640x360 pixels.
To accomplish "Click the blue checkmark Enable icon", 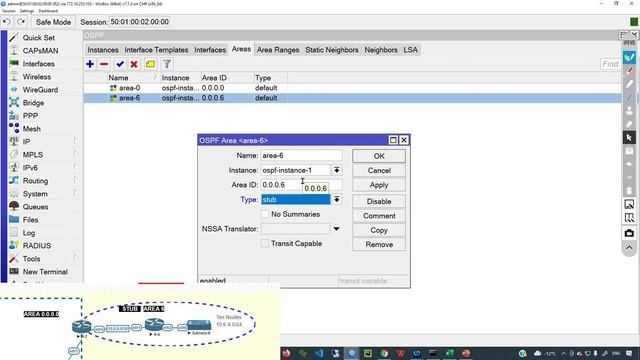I will click(x=120, y=64).
